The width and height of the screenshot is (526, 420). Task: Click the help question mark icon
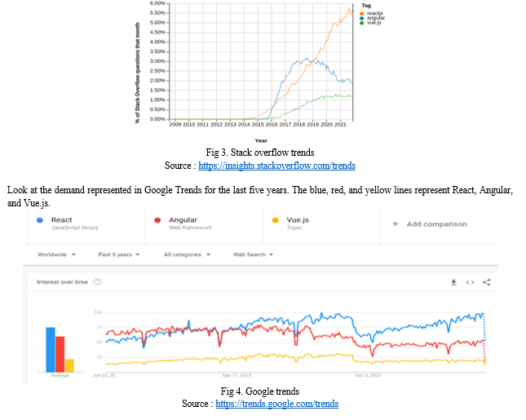tap(98, 282)
